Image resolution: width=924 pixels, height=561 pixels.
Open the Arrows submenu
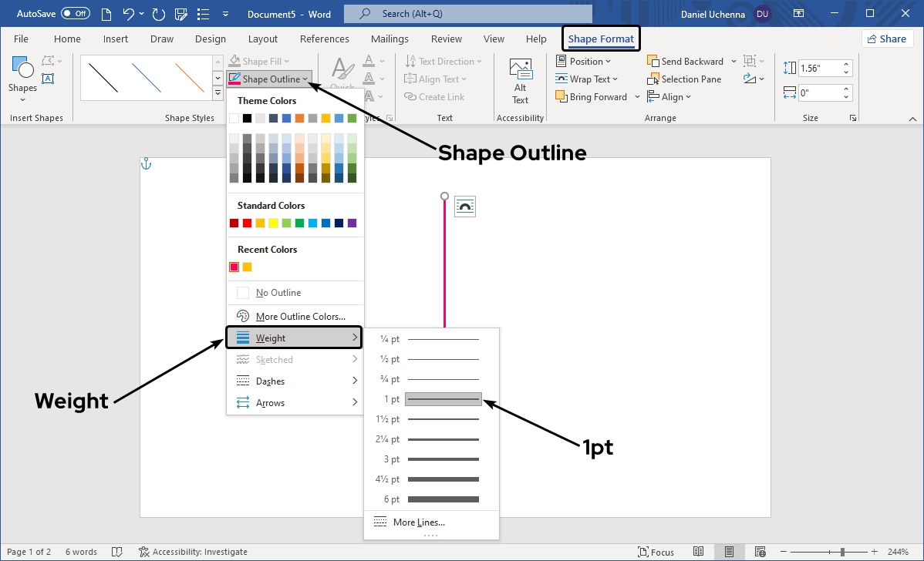294,403
